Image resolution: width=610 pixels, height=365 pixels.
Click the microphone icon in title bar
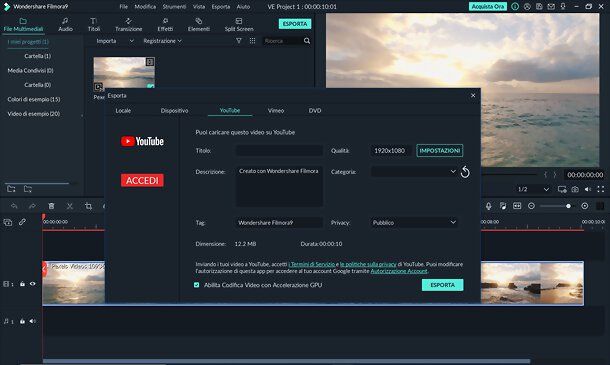click(563, 7)
